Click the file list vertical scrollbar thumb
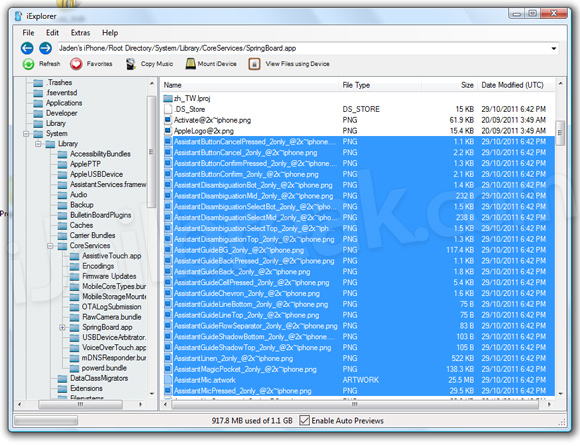Image resolution: width=580 pixels, height=446 pixels. click(560, 132)
